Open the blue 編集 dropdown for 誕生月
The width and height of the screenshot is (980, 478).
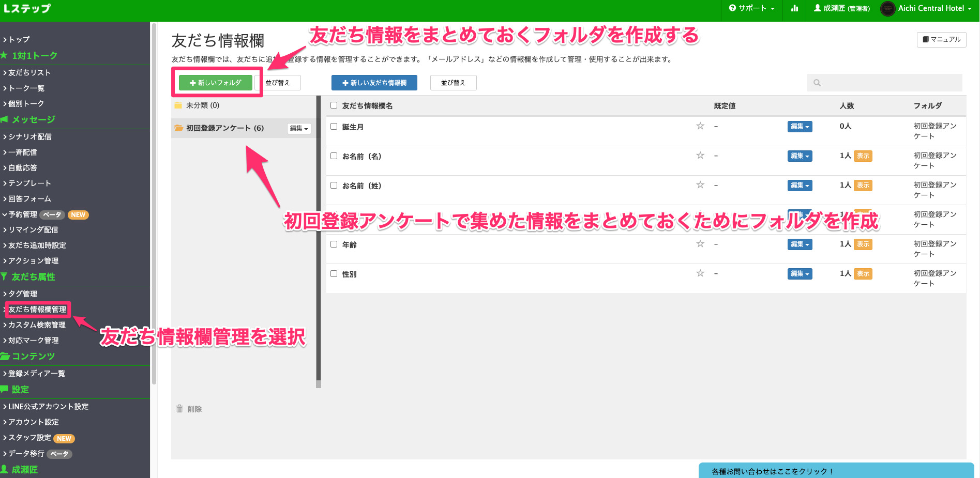click(x=800, y=127)
